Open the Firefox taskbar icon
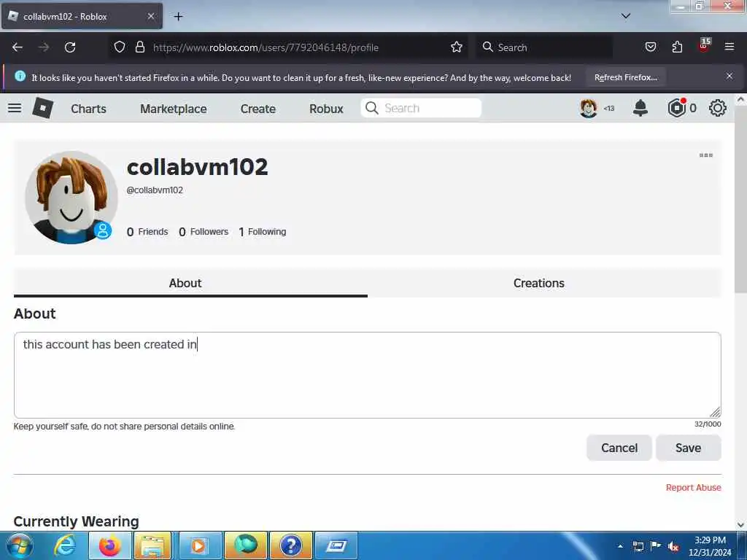This screenshot has height=560, width=747. coord(109,545)
